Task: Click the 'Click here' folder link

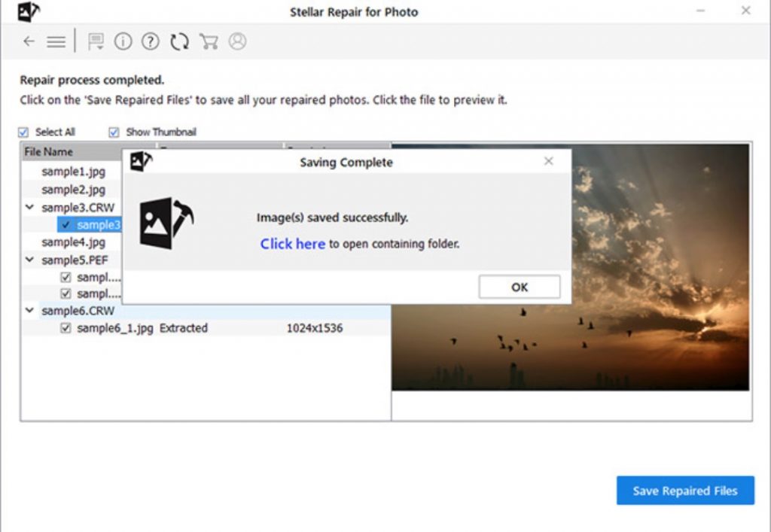Action: pyautogui.click(x=292, y=244)
